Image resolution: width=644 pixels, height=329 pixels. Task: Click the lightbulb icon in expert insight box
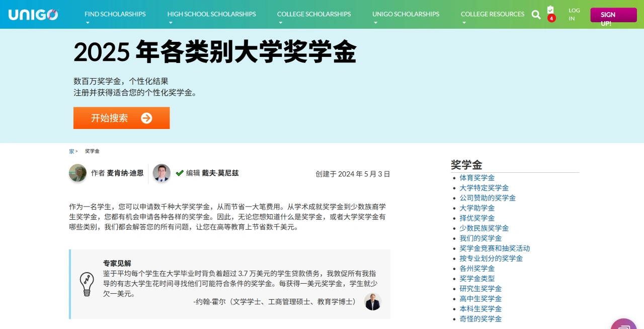pyautogui.click(x=87, y=284)
